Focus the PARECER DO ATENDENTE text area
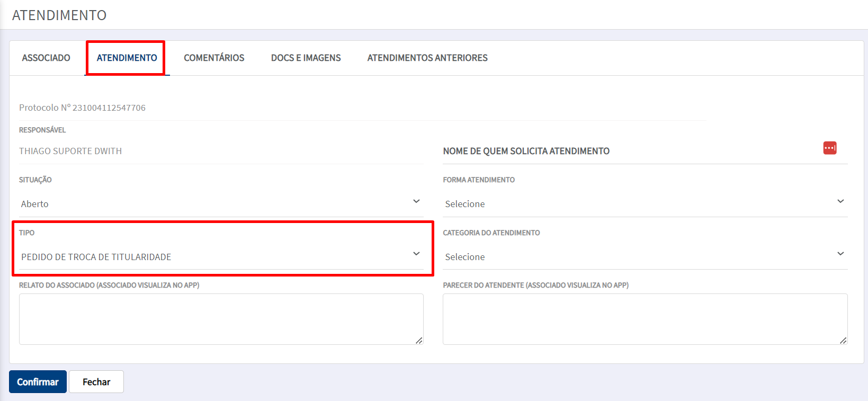This screenshot has height=401, width=868. pos(645,319)
